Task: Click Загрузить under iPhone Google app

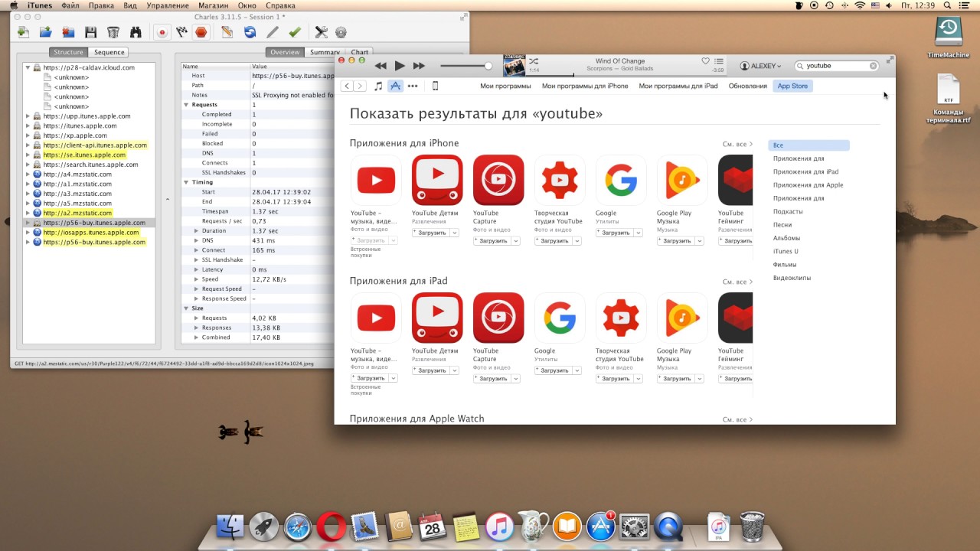Action: (x=615, y=233)
